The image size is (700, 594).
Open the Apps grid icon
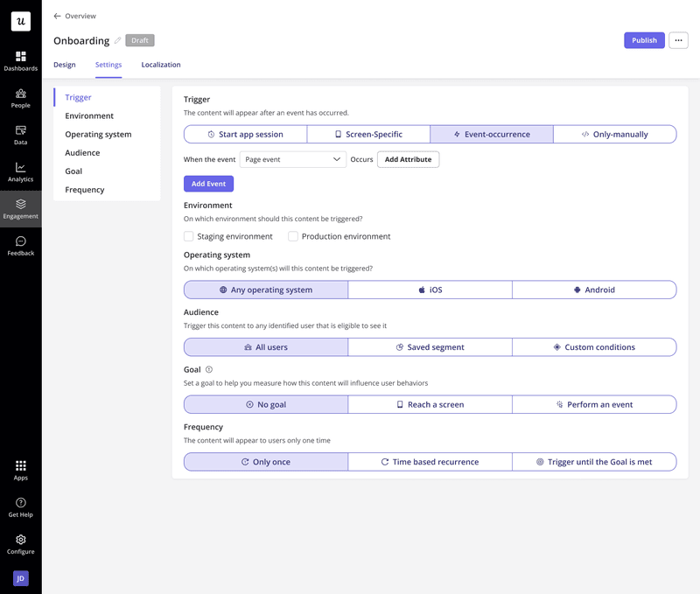click(20, 466)
